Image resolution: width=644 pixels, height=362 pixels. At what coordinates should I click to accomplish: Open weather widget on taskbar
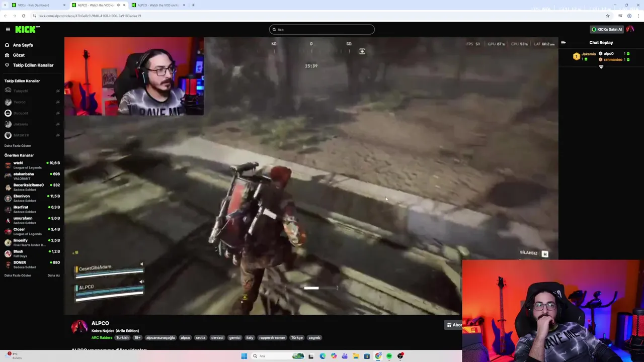14,356
